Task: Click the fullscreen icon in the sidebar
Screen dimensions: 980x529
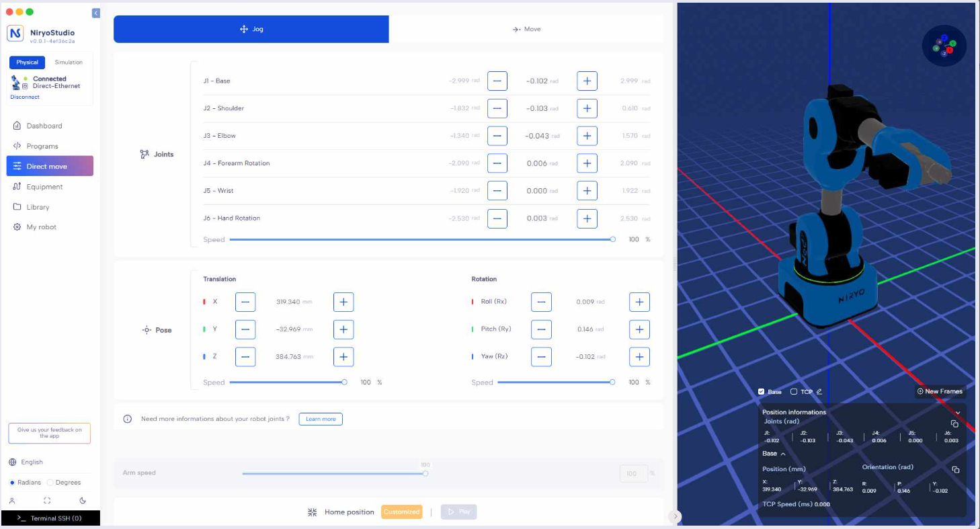Action: [47, 501]
